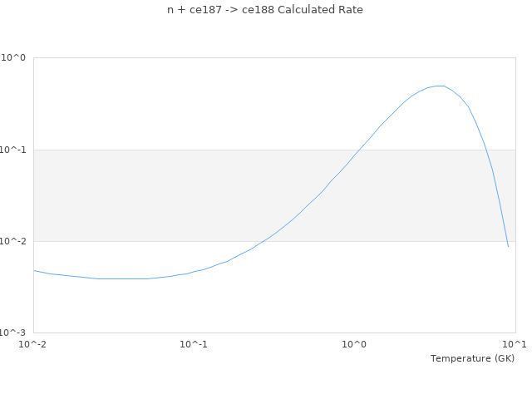
Task: Click where rising curve crosses 10^-1 gridline
Action: click(x=358, y=150)
